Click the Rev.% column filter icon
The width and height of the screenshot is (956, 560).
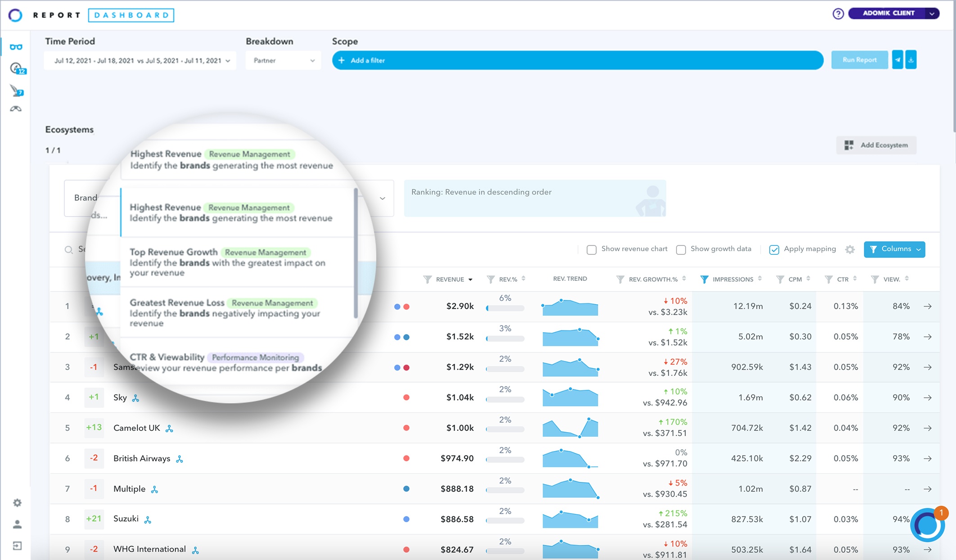click(x=491, y=280)
